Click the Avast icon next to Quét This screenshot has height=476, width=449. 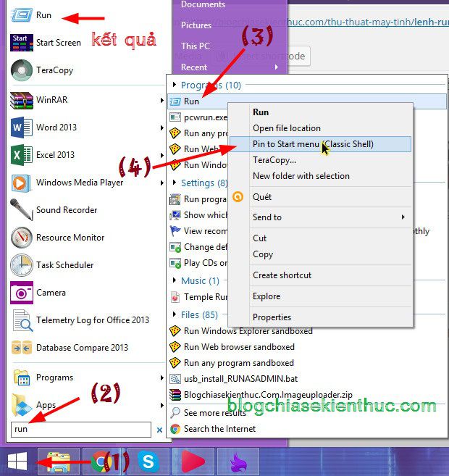click(238, 197)
